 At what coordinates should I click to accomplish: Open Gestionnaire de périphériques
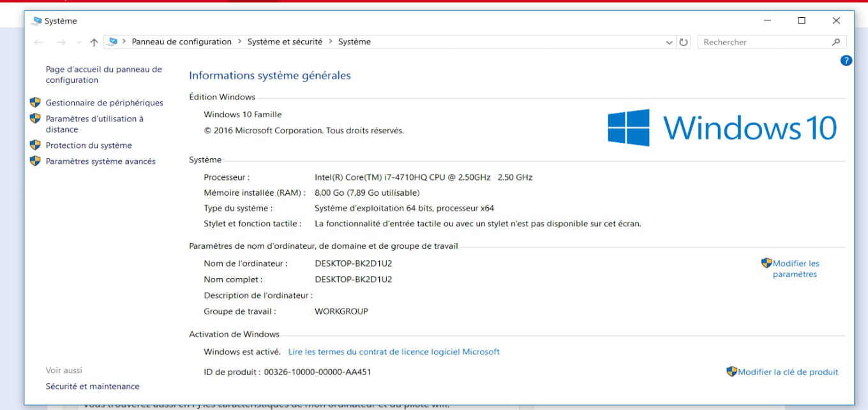[105, 103]
